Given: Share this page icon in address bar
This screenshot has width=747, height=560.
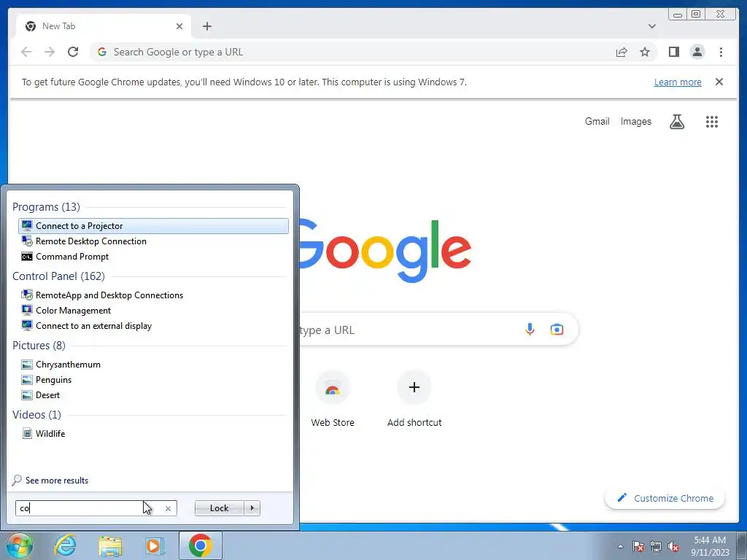Looking at the screenshot, I should (x=622, y=52).
